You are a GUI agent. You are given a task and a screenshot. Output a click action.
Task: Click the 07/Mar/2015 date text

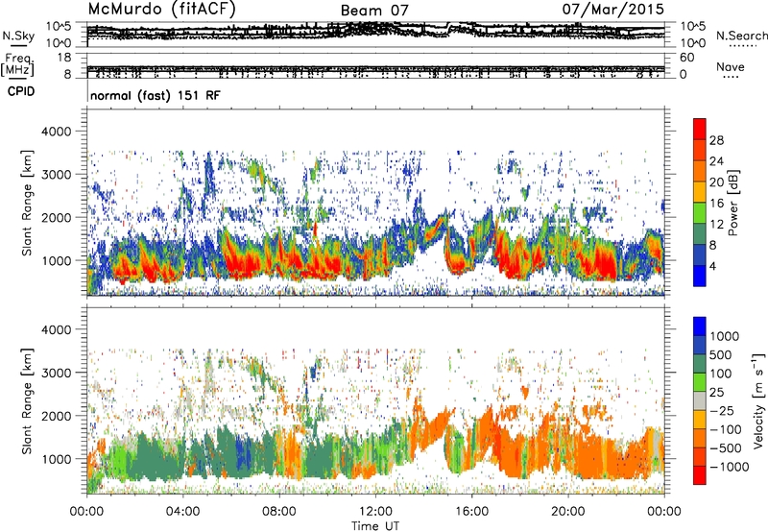point(612,10)
